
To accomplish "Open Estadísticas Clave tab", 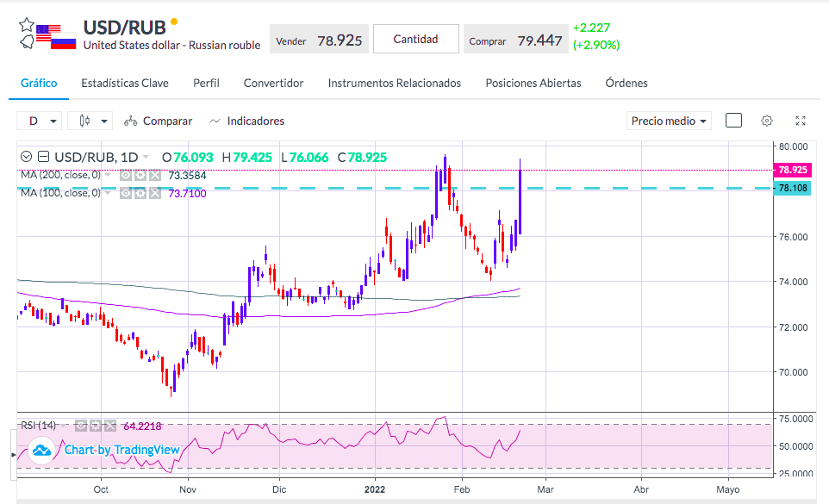I will click(125, 83).
